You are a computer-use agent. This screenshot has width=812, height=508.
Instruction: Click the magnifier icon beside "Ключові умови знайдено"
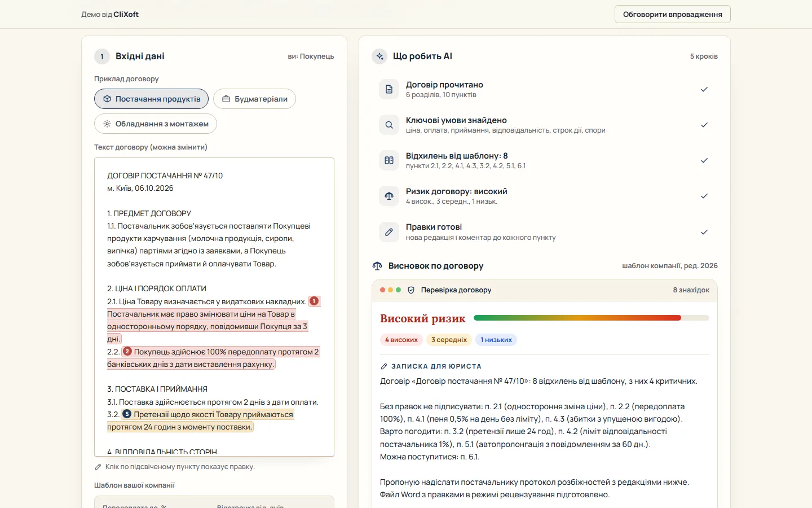[389, 125]
